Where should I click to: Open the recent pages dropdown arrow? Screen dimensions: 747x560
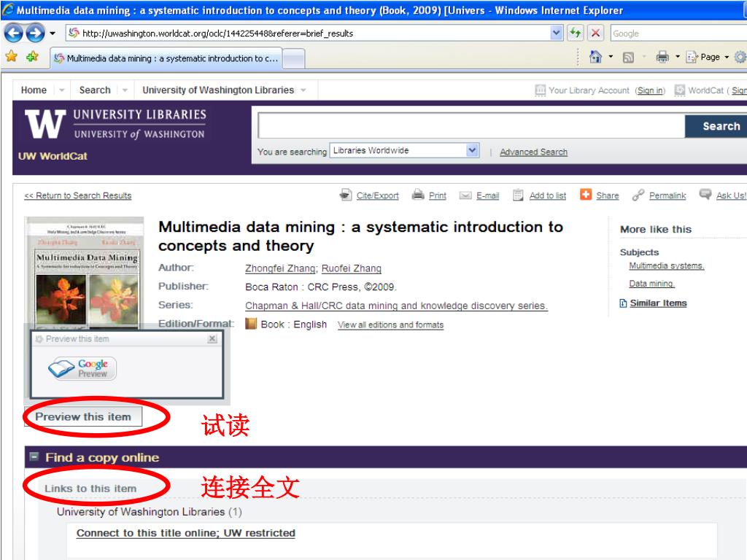[53, 34]
